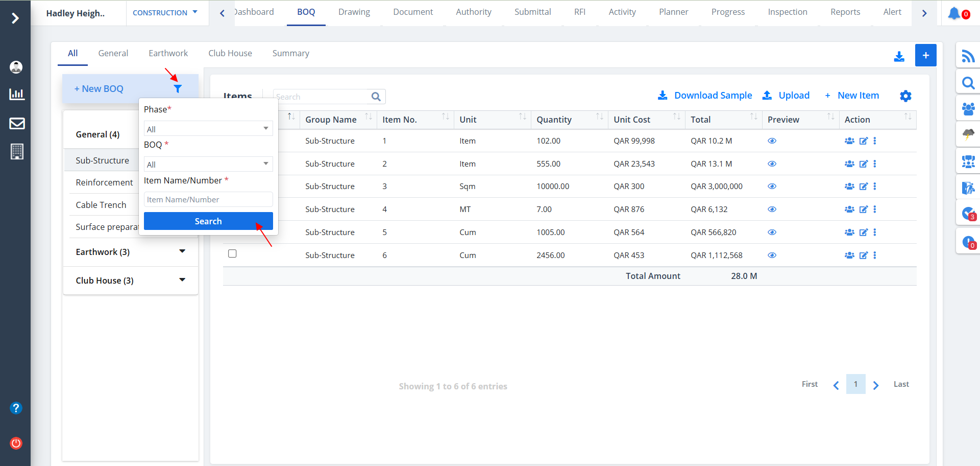
Task: Open the RSS feed icon on right panel
Action: [x=968, y=56]
